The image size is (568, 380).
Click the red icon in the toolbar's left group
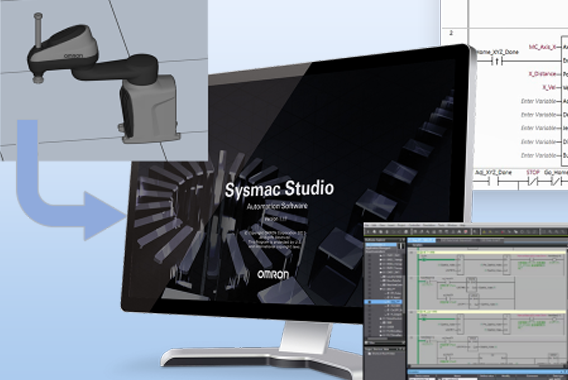coord(466,232)
